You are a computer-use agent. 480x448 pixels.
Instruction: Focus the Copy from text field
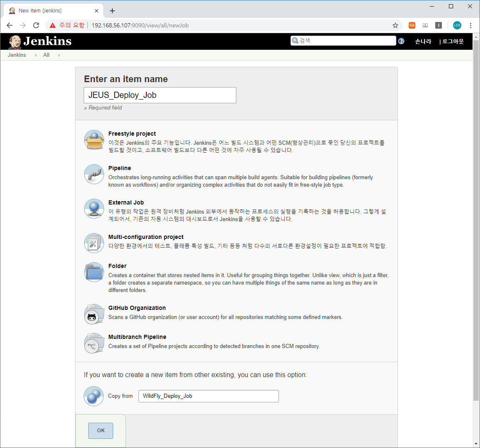[x=208, y=396]
